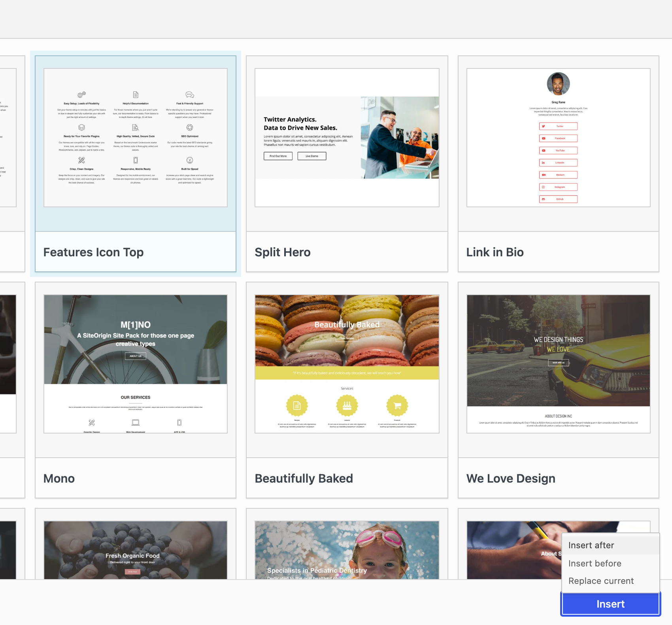Click the layers icon above Ready for Plugins
The height and width of the screenshot is (625, 672).
tap(81, 127)
